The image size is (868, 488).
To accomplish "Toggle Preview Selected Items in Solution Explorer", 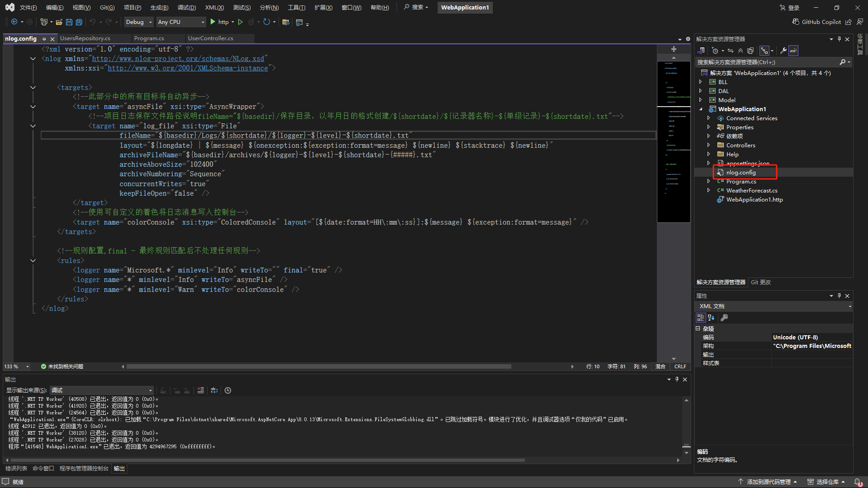I will pyautogui.click(x=794, y=51).
